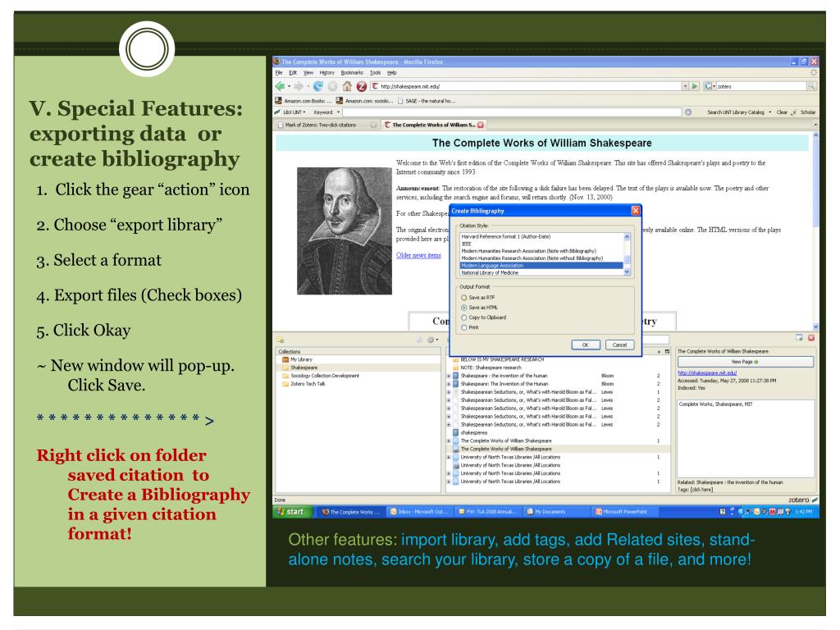Image resolution: width=840 pixels, height=630 pixels.
Task: Click the Zotero gear actions icon
Action: coord(430,340)
